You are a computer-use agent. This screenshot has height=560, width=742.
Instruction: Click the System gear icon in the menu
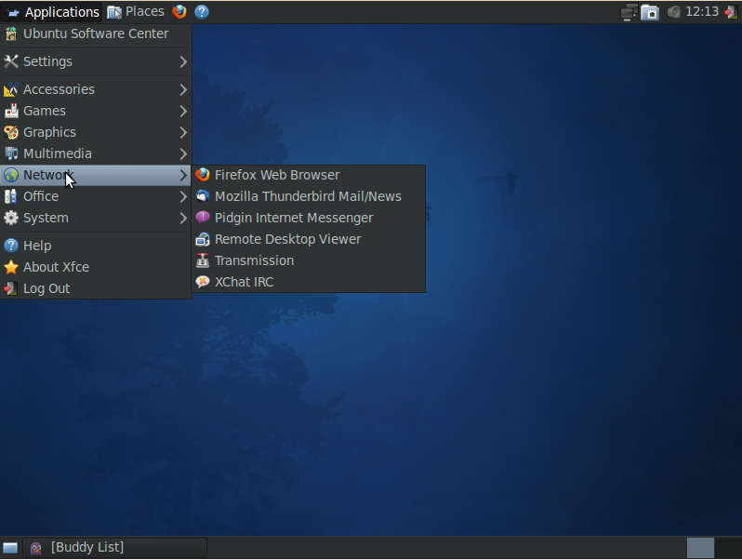11,218
